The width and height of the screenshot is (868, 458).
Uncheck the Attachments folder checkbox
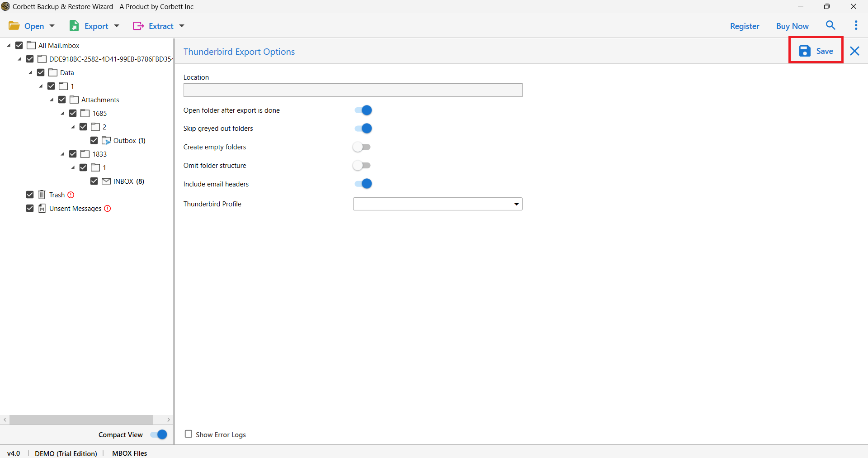(x=62, y=100)
